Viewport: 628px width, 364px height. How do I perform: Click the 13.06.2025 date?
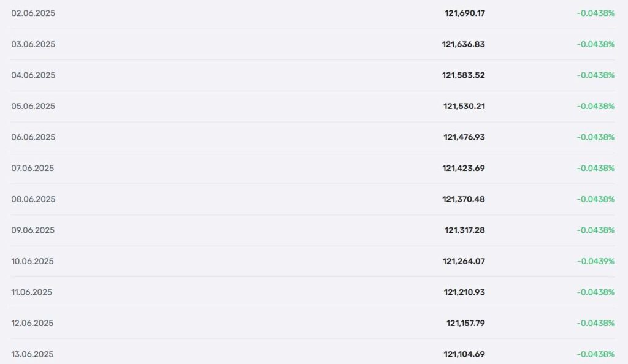point(32,354)
